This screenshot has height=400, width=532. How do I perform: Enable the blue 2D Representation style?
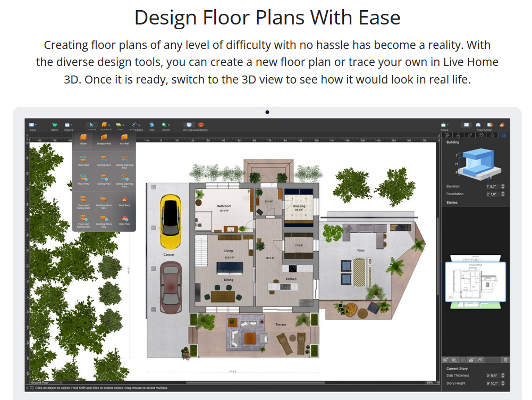coord(189,124)
